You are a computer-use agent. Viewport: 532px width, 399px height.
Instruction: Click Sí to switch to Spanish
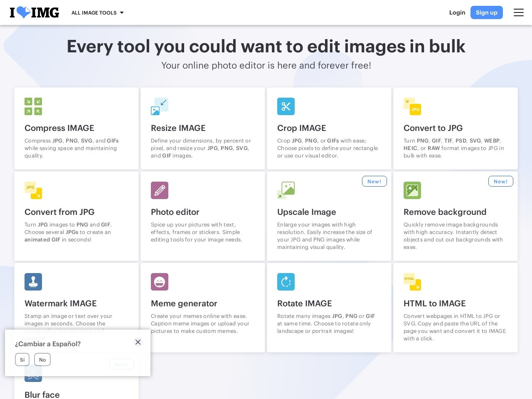[22, 360]
